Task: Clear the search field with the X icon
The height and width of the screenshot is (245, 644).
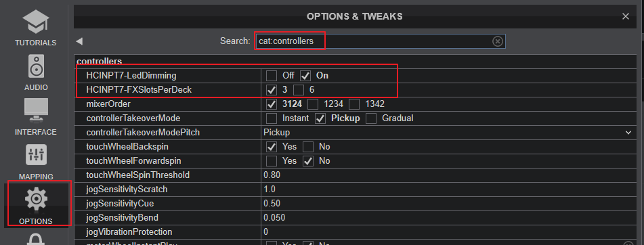Action: point(497,41)
